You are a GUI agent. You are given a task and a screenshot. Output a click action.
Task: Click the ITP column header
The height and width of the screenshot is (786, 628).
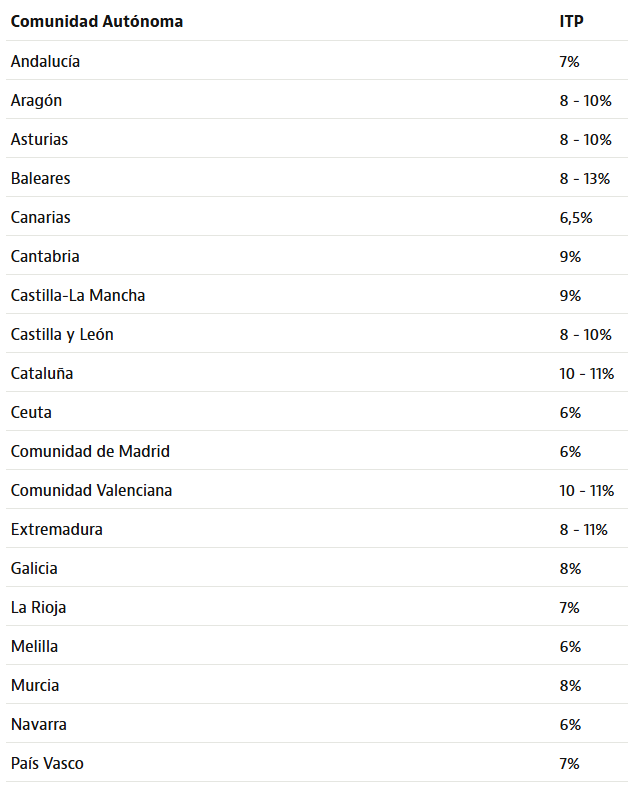(571, 21)
